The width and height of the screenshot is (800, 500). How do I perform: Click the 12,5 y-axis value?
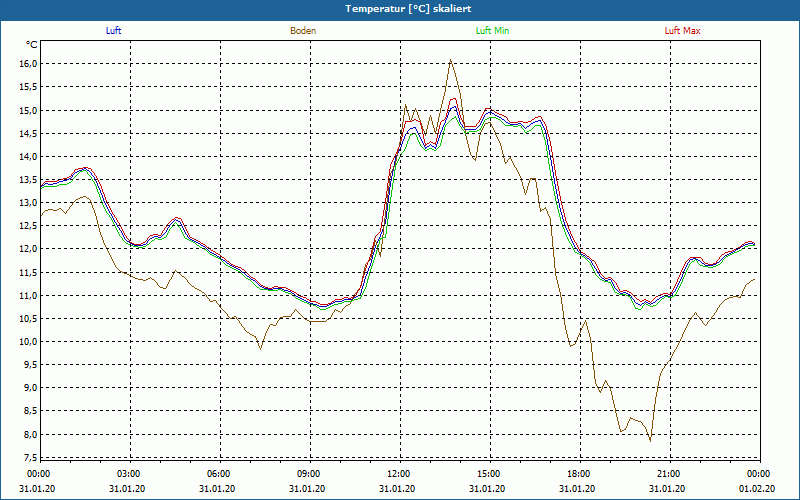[28, 226]
